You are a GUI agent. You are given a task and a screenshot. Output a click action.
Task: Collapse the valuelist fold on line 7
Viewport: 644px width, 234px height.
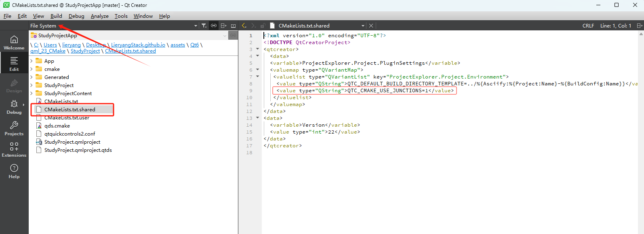point(258,77)
